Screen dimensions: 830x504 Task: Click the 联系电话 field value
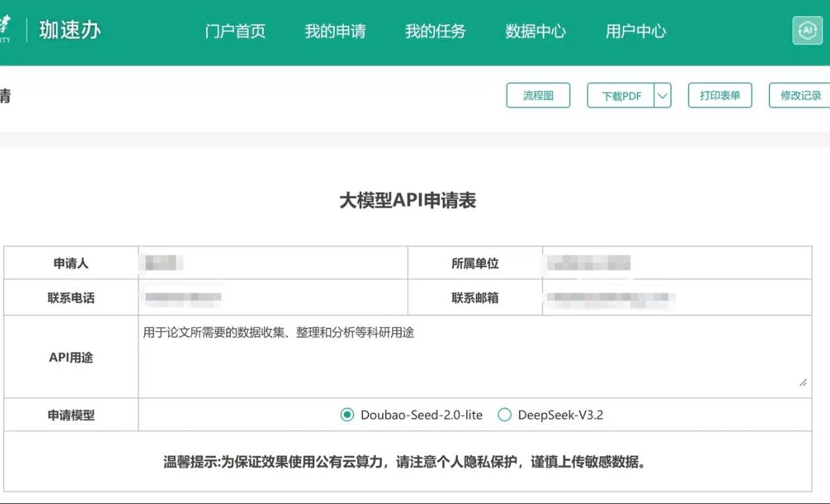pyautogui.click(x=272, y=298)
